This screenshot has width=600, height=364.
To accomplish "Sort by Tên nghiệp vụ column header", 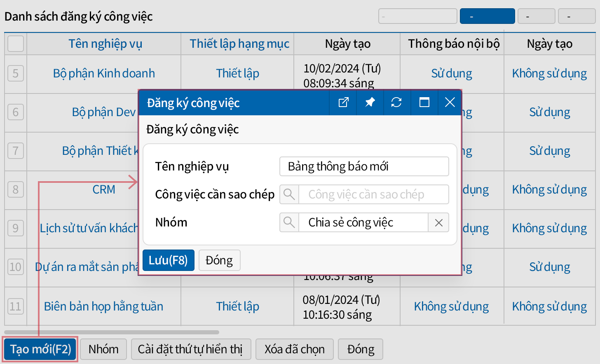I will point(105,44).
